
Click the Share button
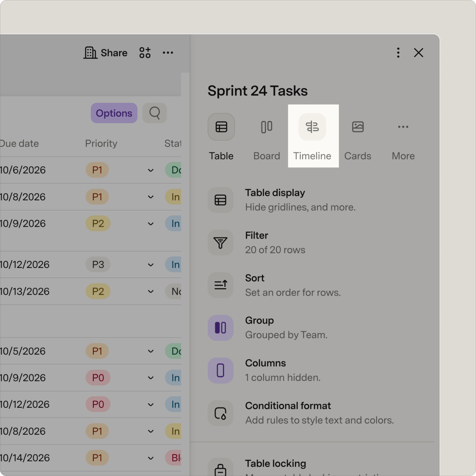coord(105,53)
